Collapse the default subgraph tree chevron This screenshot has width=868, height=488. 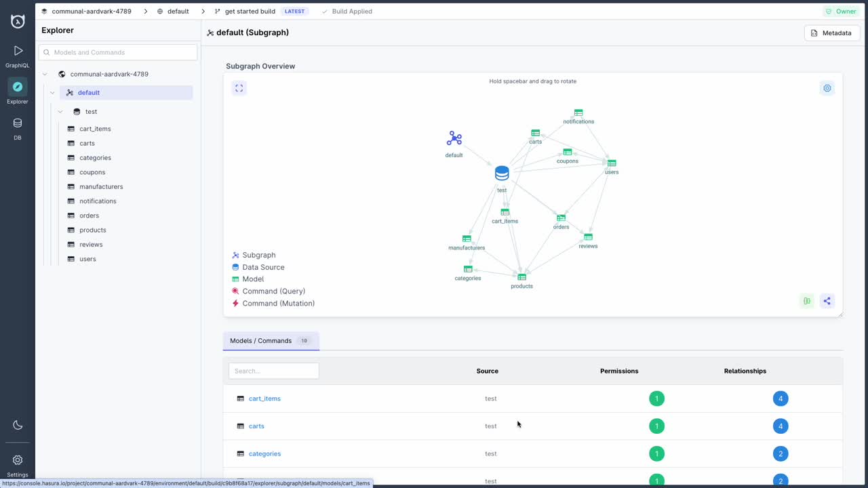tap(52, 93)
